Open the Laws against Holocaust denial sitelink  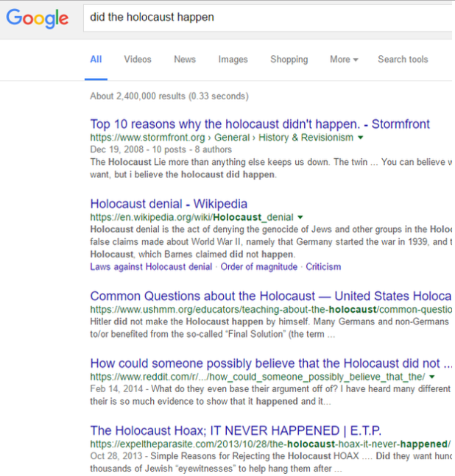tap(151, 266)
